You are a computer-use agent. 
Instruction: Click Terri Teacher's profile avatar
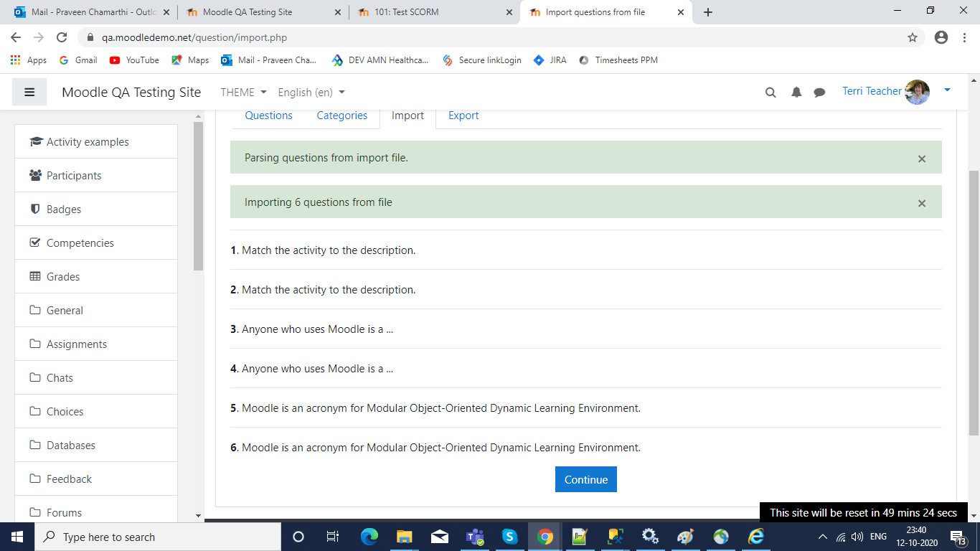point(918,92)
